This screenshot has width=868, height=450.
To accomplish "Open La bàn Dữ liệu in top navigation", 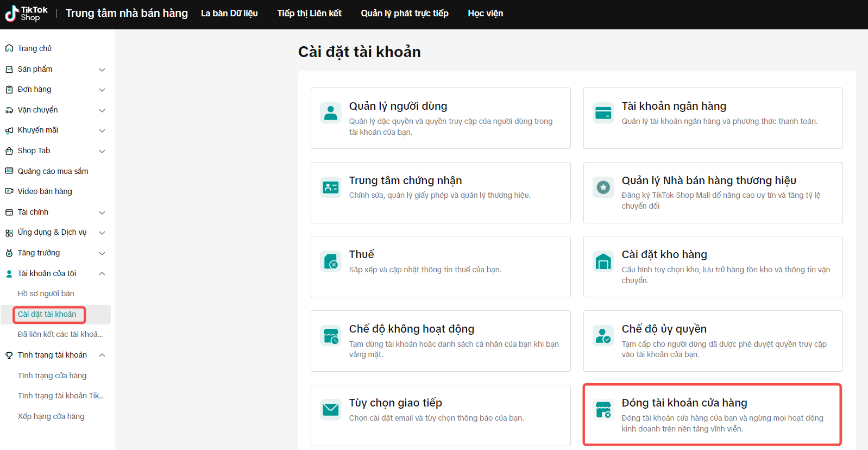I will pyautogui.click(x=229, y=13).
